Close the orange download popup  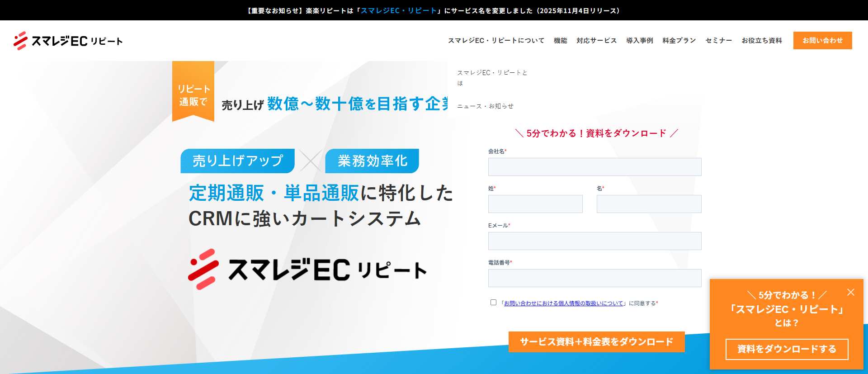pos(851,292)
